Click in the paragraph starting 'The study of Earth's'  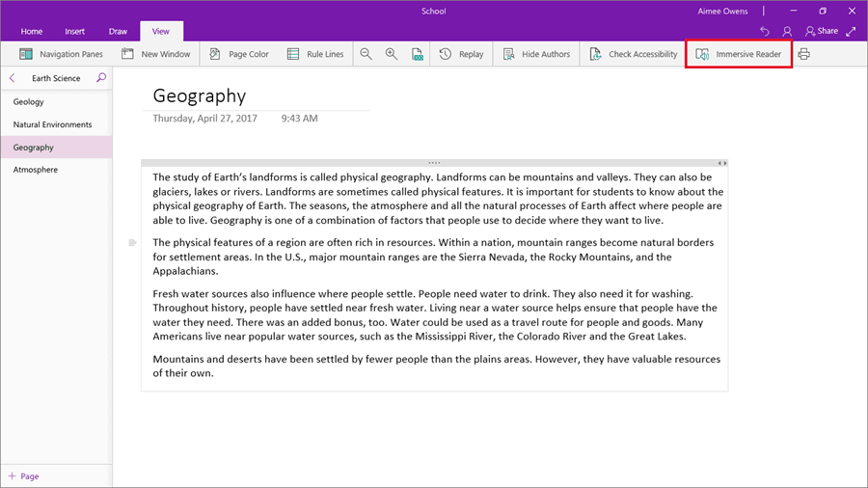click(x=438, y=199)
